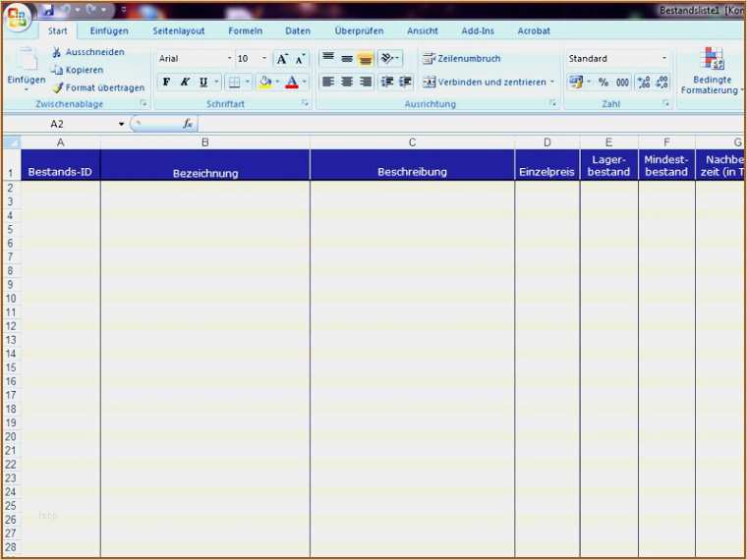The width and height of the screenshot is (747, 560).
Task: Center-align text horizontally
Action: 347,83
